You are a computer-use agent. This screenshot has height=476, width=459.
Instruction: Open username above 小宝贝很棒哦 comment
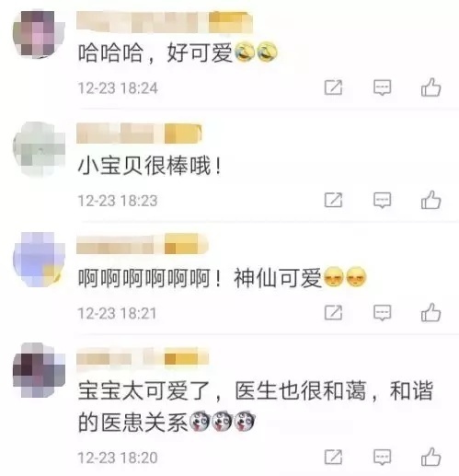pyautogui.click(x=139, y=134)
